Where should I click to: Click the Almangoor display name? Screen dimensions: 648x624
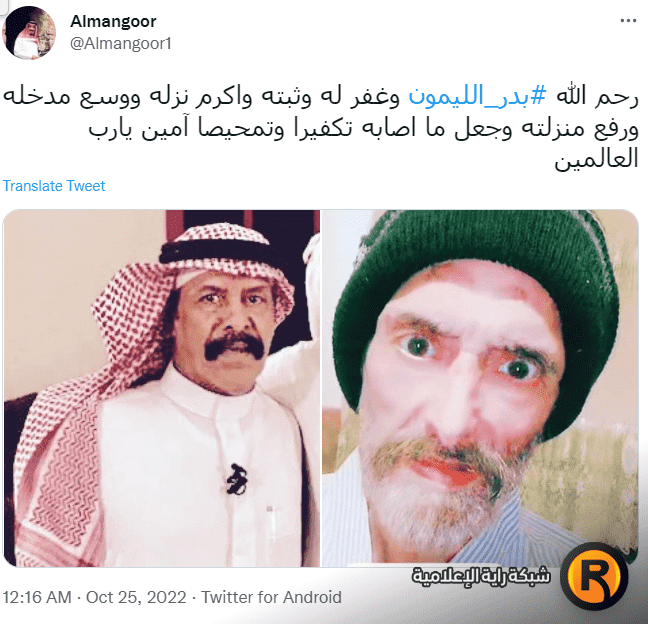pyautogui.click(x=113, y=21)
